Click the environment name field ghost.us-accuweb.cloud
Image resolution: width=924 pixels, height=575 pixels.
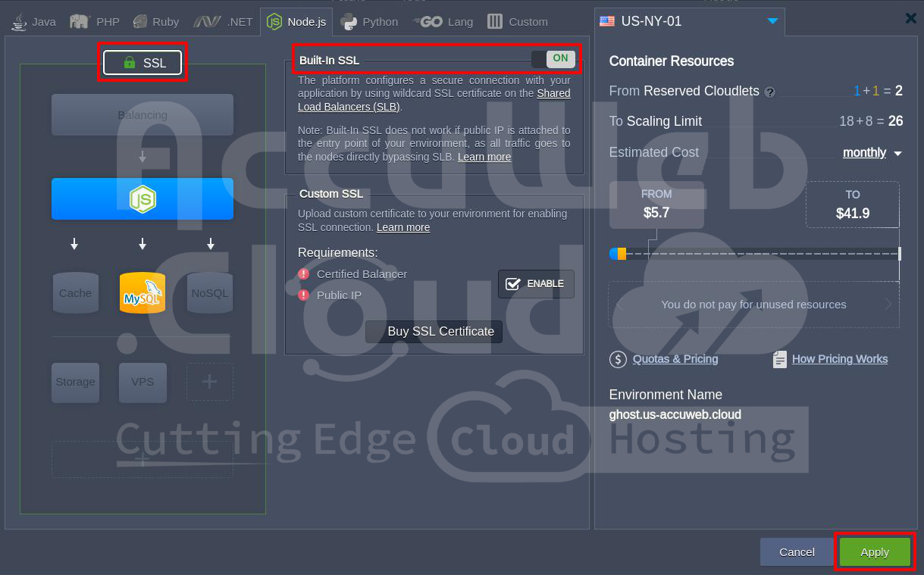675,415
